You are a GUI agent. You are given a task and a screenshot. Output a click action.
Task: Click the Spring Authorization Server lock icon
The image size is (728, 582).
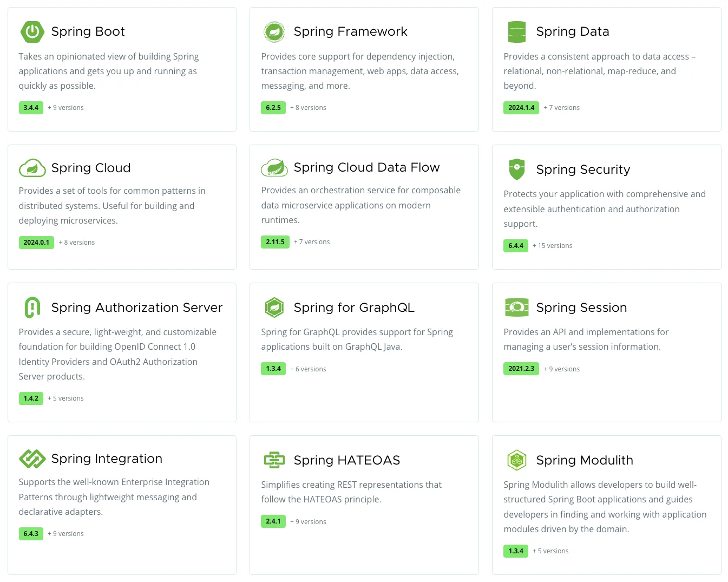[32, 307]
